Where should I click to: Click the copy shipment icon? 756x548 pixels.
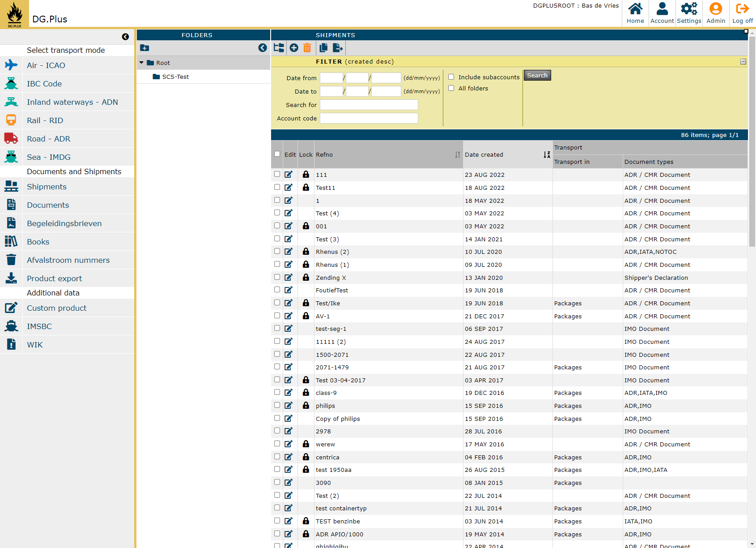click(323, 48)
